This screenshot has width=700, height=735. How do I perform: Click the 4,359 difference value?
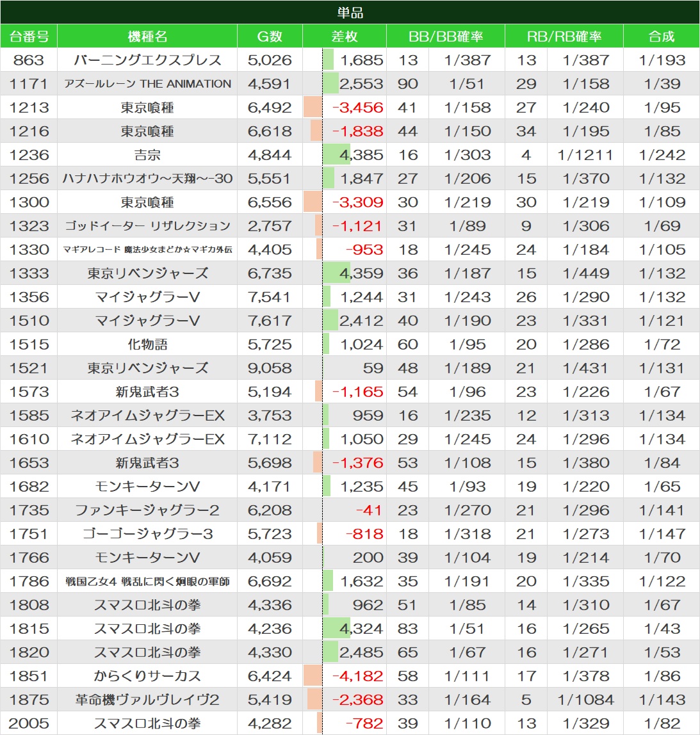(x=361, y=273)
